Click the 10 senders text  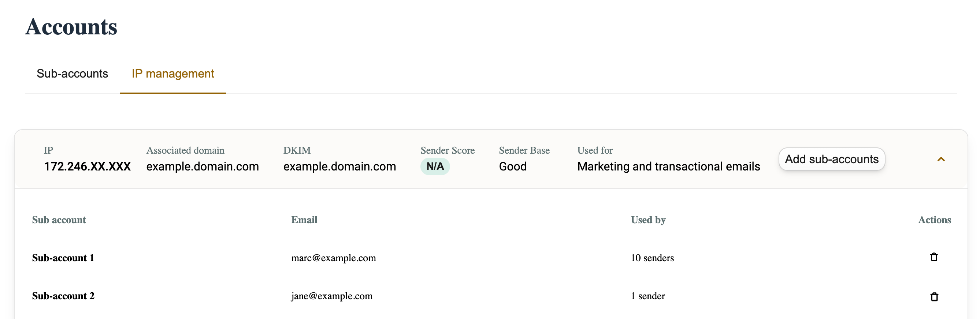click(x=652, y=258)
